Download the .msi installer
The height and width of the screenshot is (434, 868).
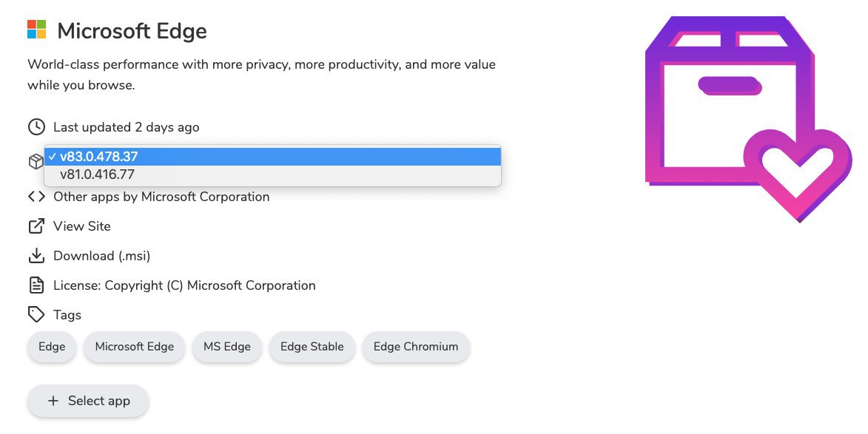(102, 256)
